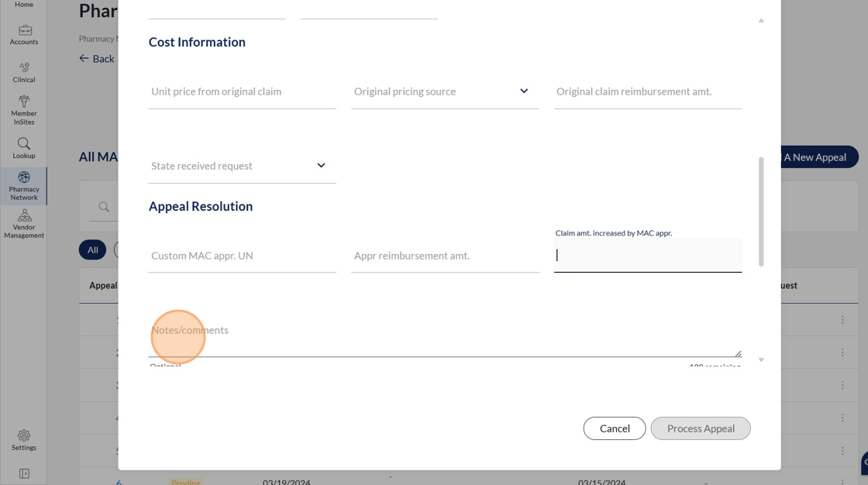Open Accounts from the sidebar

click(x=24, y=34)
